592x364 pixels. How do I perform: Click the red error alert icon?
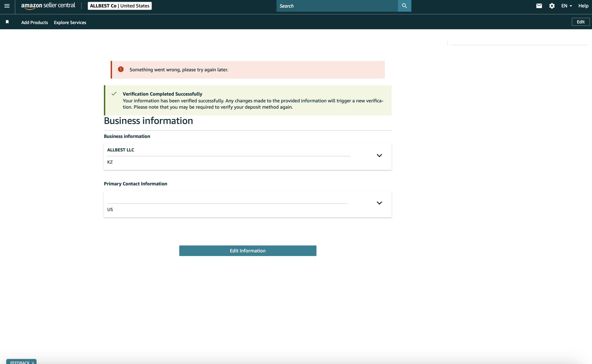121,69
